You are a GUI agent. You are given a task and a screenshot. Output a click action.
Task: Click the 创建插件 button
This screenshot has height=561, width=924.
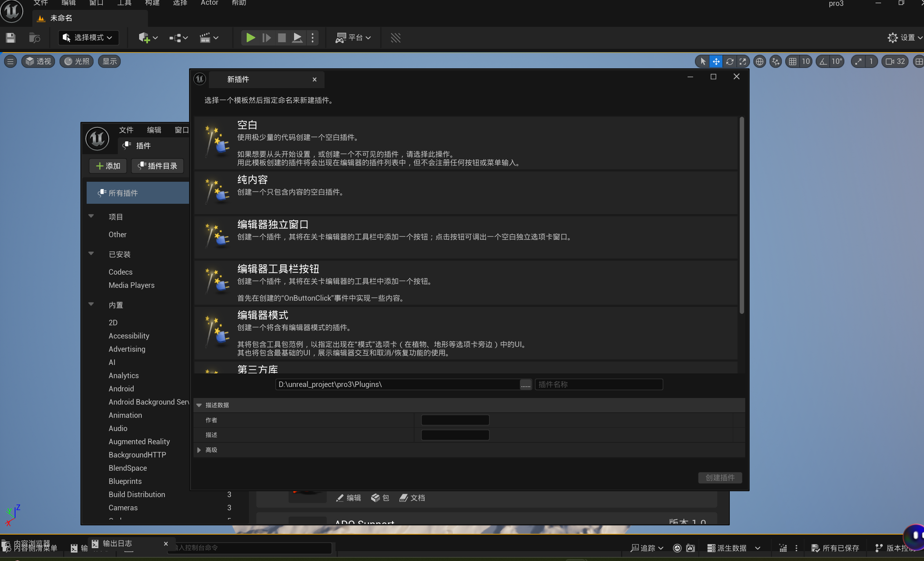720,477
